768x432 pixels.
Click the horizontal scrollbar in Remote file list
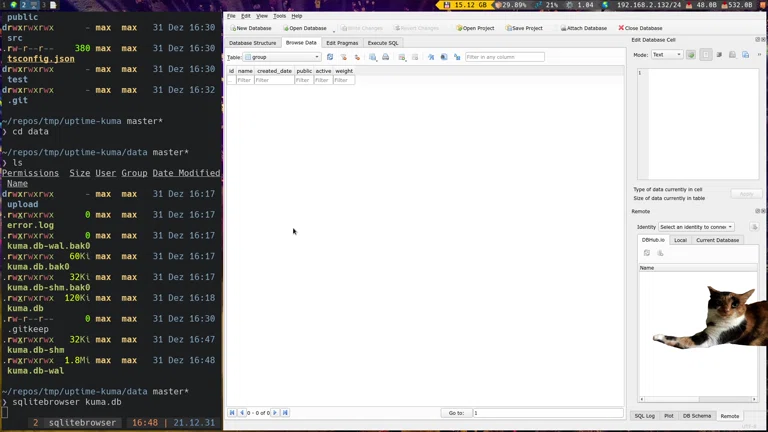coord(697,399)
